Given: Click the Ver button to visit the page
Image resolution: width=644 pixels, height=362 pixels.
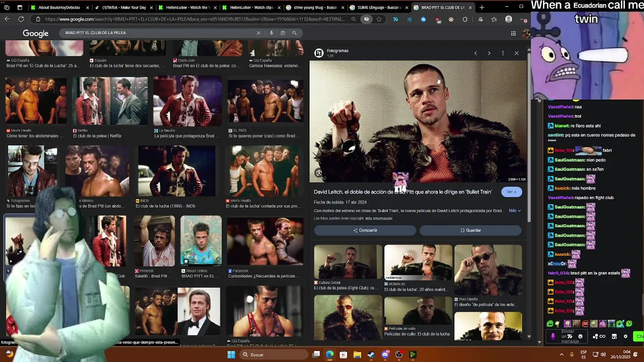Looking at the screenshot, I should (x=512, y=192).
